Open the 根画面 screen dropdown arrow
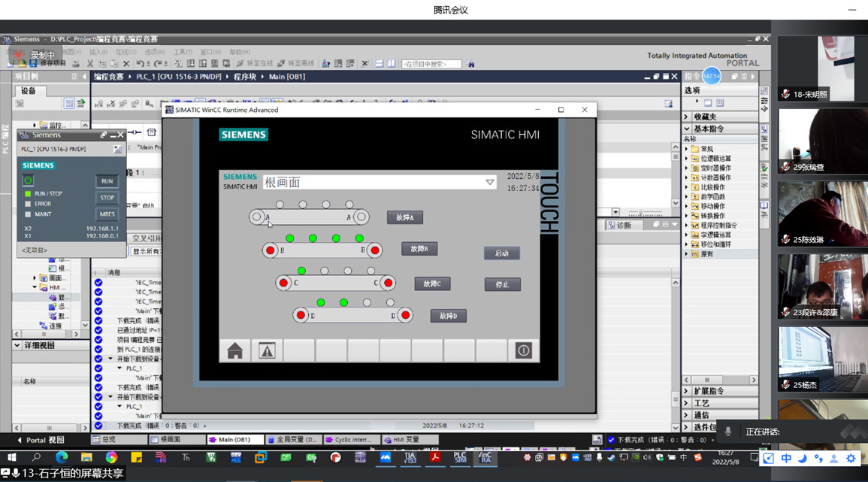Screen dimensions: 868x482 coord(489,183)
